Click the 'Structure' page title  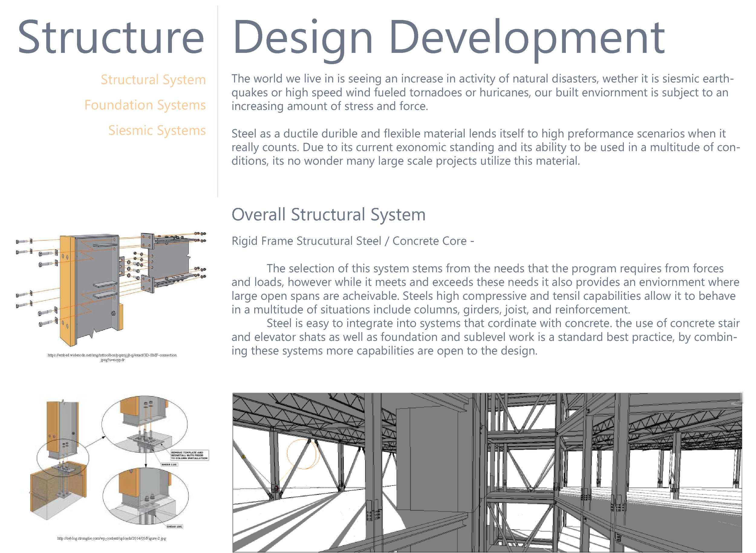coord(111,37)
